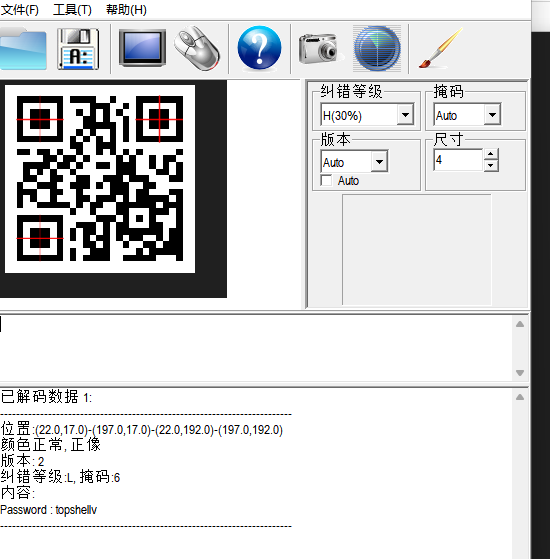Image resolution: width=550 pixels, height=559 pixels.
Task: Click input area scrollbar down arrow
Action: click(x=520, y=373)
